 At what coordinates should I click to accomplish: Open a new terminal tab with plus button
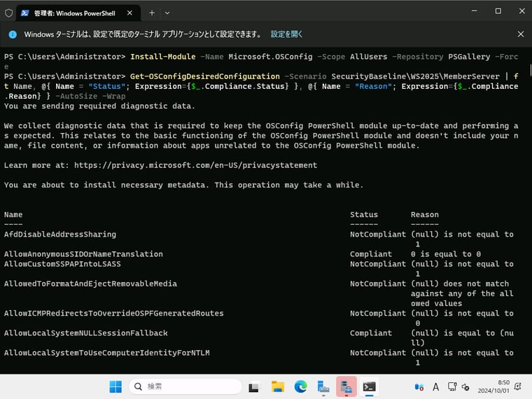pyautogui.click(x=152, y=13)
